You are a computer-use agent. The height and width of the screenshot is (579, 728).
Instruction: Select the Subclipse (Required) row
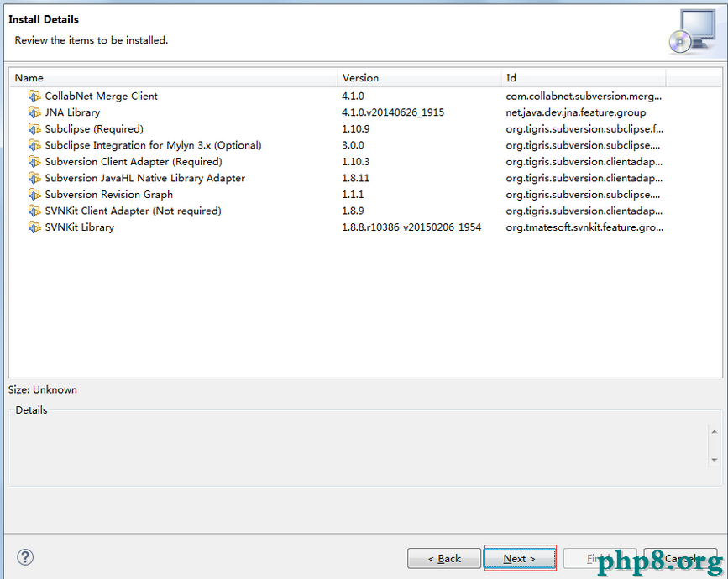[x=365, y=129]
